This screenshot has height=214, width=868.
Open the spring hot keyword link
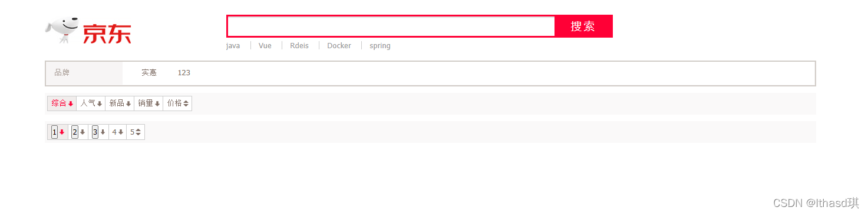pos(380,46)
